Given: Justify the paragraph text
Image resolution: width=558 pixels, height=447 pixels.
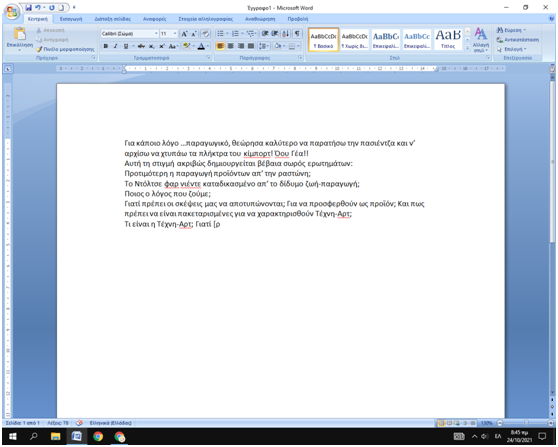Looking at the screenshot, I should tap(251, 46).
